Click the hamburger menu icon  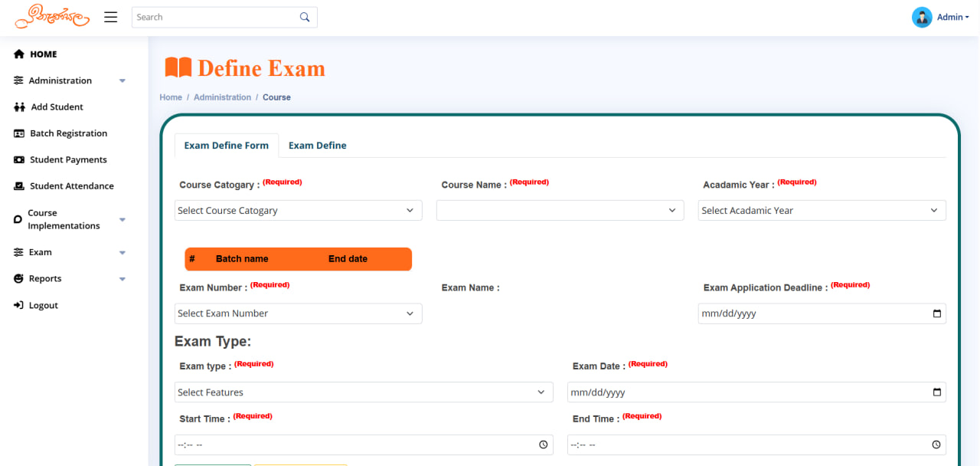(111, 17)
